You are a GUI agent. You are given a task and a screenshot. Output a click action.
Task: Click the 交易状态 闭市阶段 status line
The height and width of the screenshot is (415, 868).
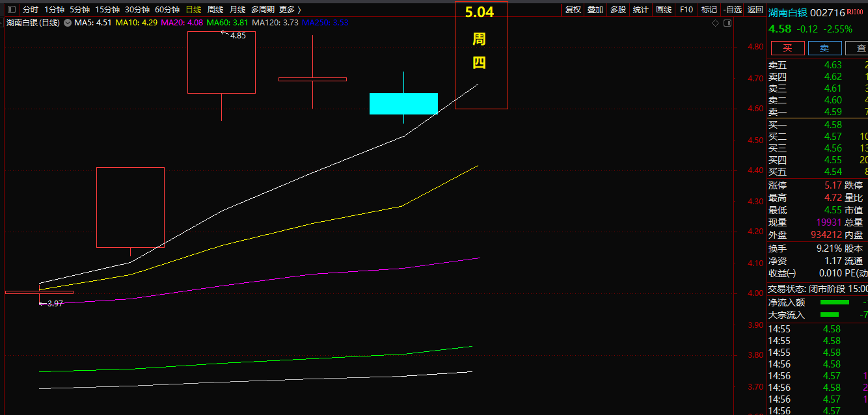(x=818, y=289)
